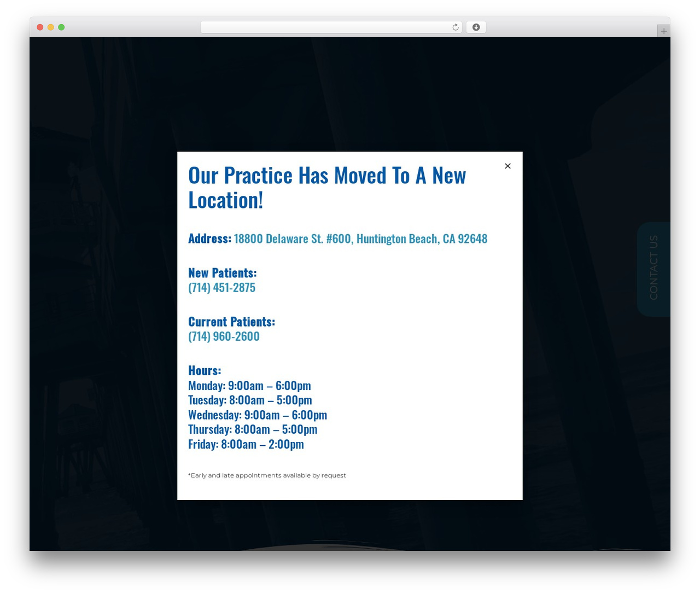Screen dimensions: 700x593
Task: Call the current patients number (714) 960-2600
Action: pyautogui.click(x=224, y=336)
